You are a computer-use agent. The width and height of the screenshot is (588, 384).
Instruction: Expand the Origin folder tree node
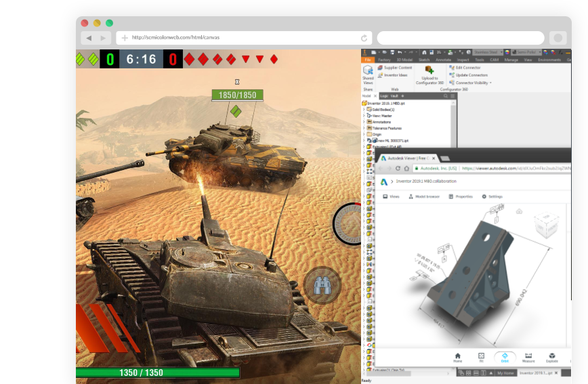(364, 134)
